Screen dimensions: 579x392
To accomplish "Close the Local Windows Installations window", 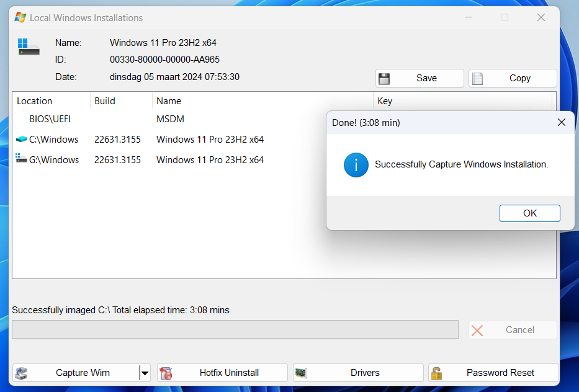I will (x=541, y=17).
